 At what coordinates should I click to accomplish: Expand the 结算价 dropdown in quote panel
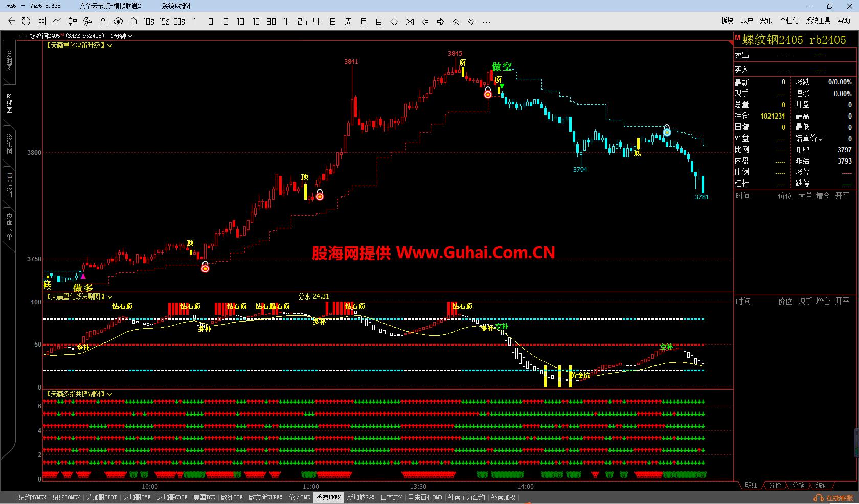[x=821, y=139]
